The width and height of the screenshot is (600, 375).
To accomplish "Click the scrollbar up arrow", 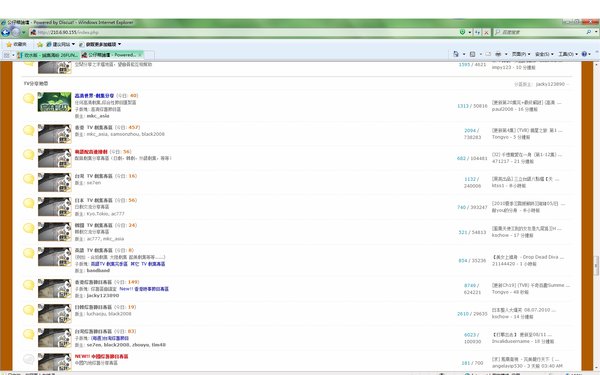I will pyautogui.click(x=596, y=65).
